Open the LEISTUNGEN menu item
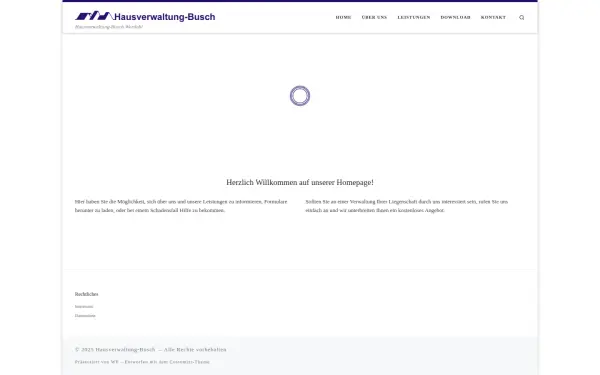 click(x=414, y=17)
